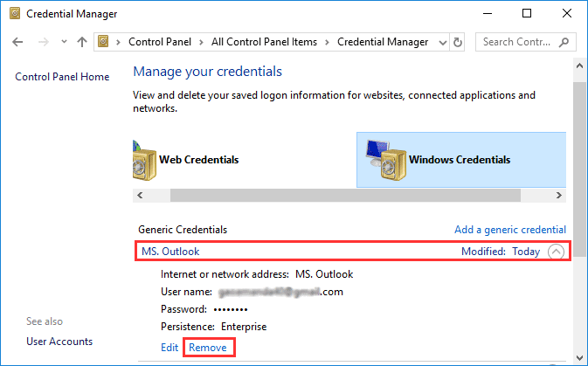Click the Windows Credentials computer safe icon
This screenshot has width=588, height=366.
[386, 160]
